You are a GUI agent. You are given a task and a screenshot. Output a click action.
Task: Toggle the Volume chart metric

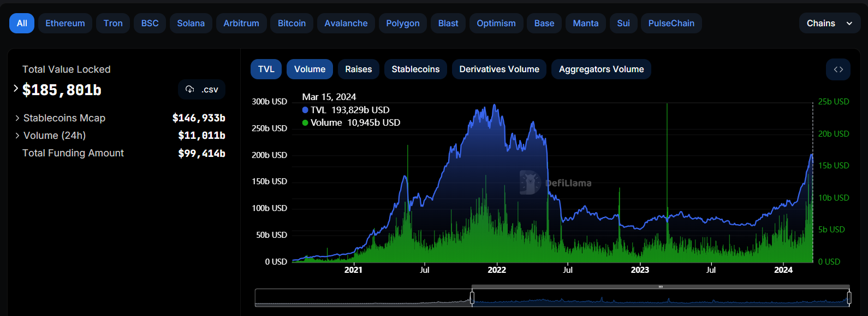(310, 69)
